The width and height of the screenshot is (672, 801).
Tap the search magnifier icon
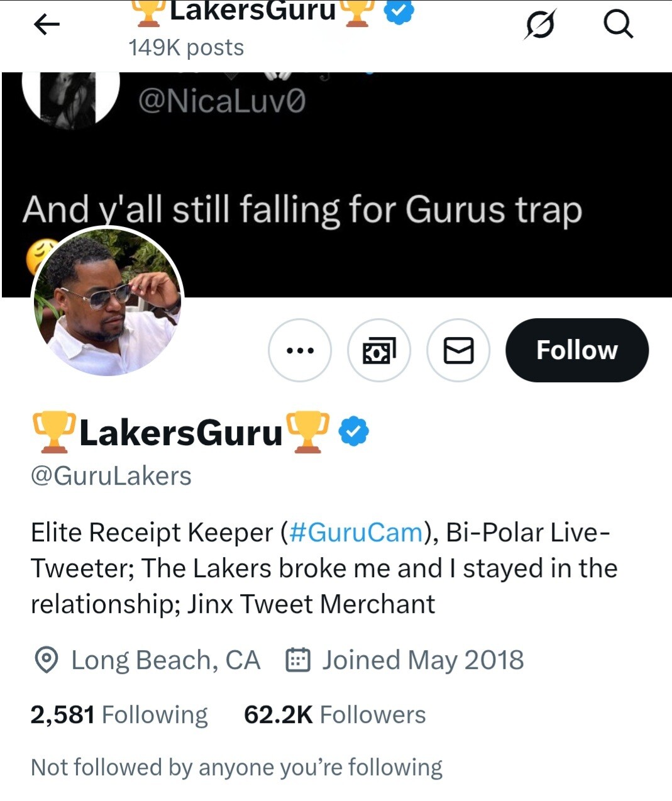pos(617,25)
